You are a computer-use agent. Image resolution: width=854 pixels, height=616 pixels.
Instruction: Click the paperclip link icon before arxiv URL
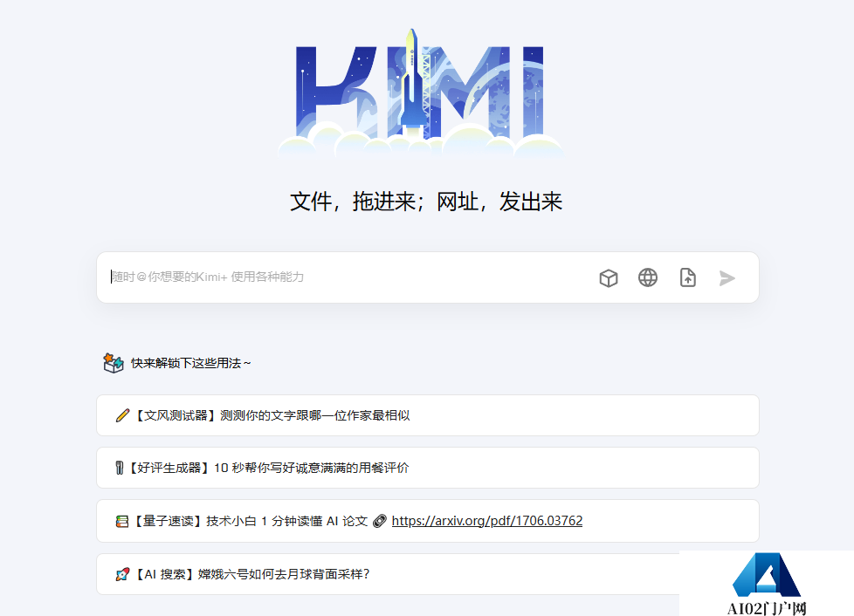(x=380, y=521)
